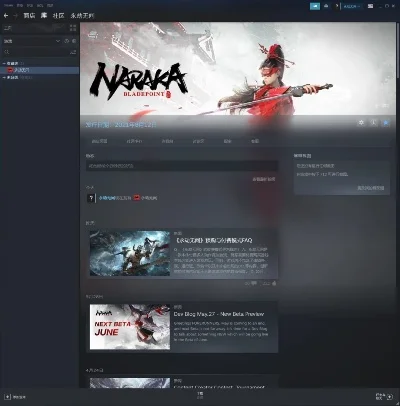Open the 商店 (Store) section
Image resolution: width=400 pixels, height=406 pixels.
pos(29,16)
